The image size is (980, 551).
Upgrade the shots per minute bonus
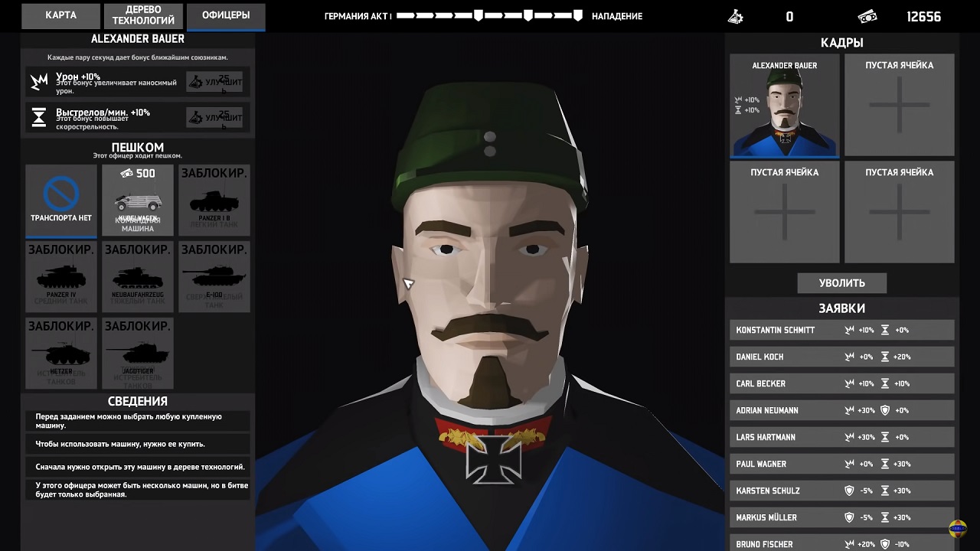(214, 117)
